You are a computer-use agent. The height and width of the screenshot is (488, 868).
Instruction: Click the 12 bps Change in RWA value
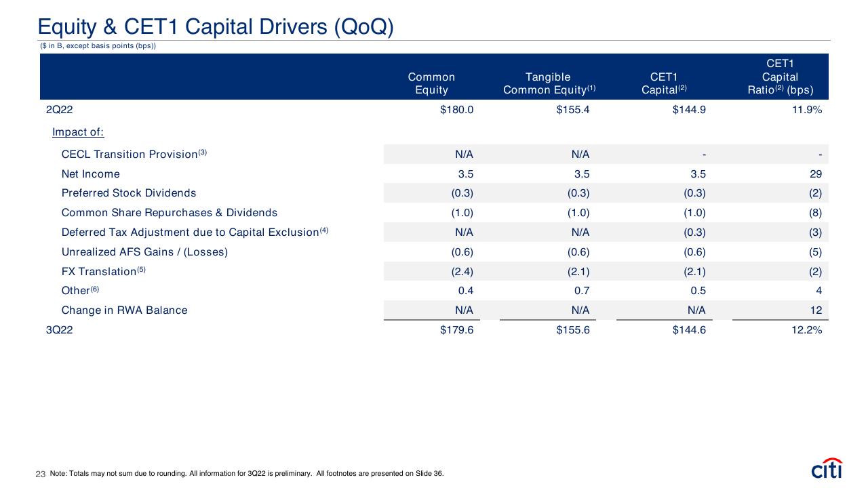coord(816,310)
